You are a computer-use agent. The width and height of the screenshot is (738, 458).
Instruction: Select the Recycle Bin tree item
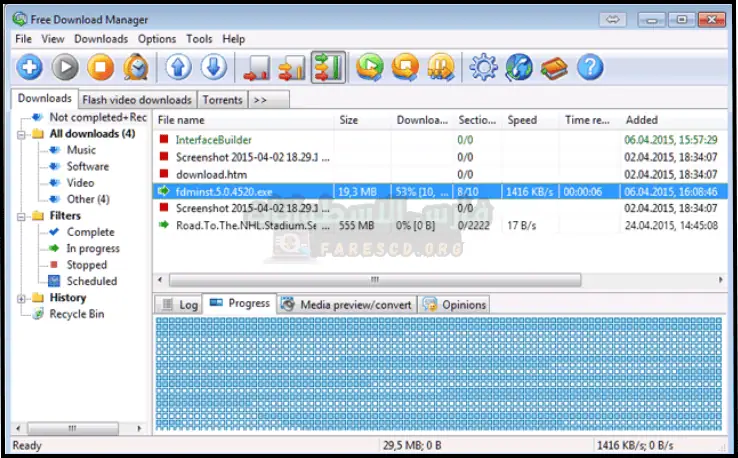pyautogui.click(x=77, y=314)
